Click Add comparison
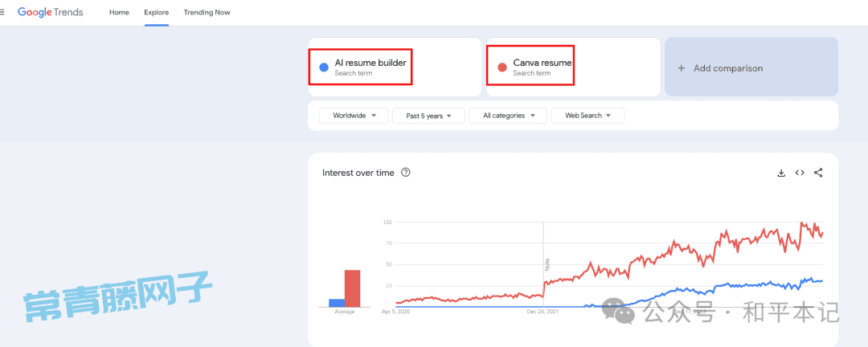This screenshot has height=347, width=868. 751,67
